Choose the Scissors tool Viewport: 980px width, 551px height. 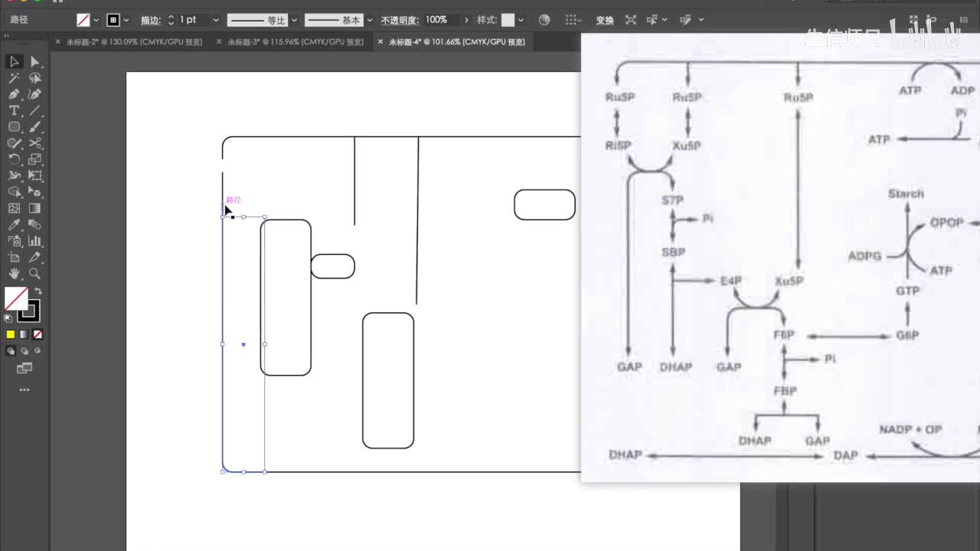(x=34, y=143)
